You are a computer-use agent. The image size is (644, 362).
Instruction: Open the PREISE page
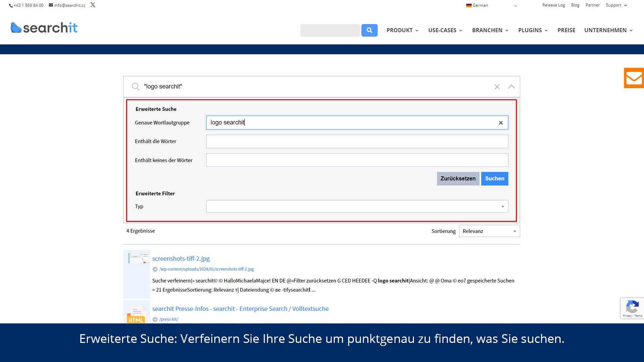(x=566, y=30)
